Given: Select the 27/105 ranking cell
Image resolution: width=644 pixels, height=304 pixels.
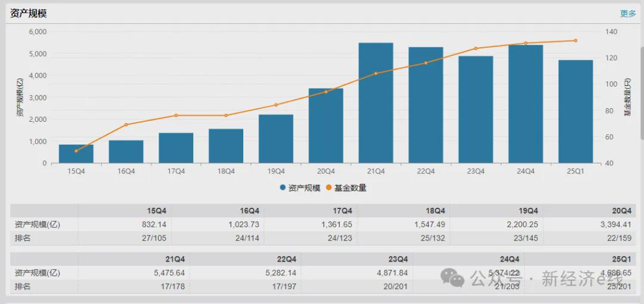Looking at the screenshot, I should [154, 238].
